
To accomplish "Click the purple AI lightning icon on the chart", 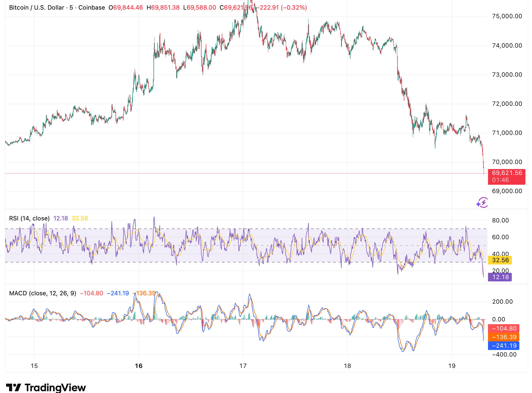I will pos(482,203).
